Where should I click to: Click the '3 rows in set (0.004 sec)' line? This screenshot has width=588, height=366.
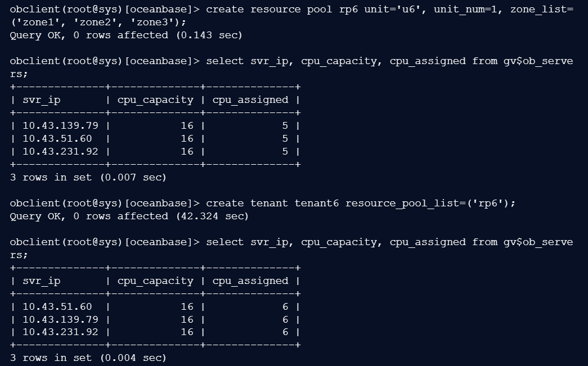tap(88, 358)
